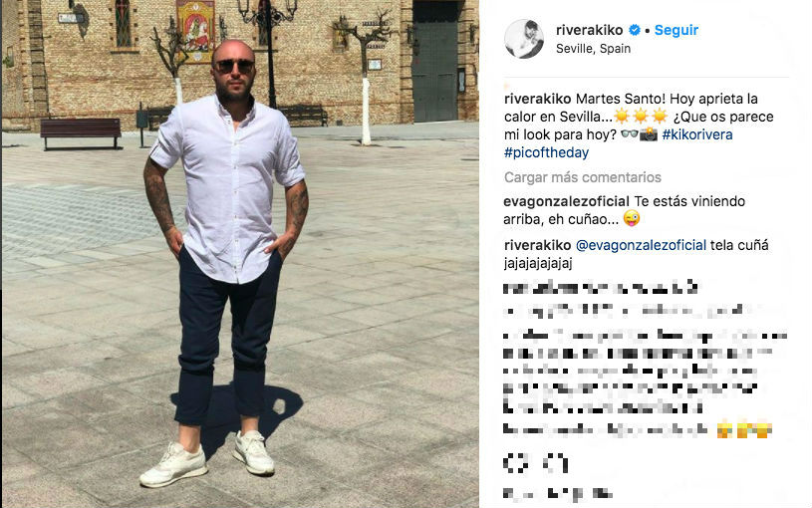Click the middle sun emoji in the caption

click(x=641, y=117)
